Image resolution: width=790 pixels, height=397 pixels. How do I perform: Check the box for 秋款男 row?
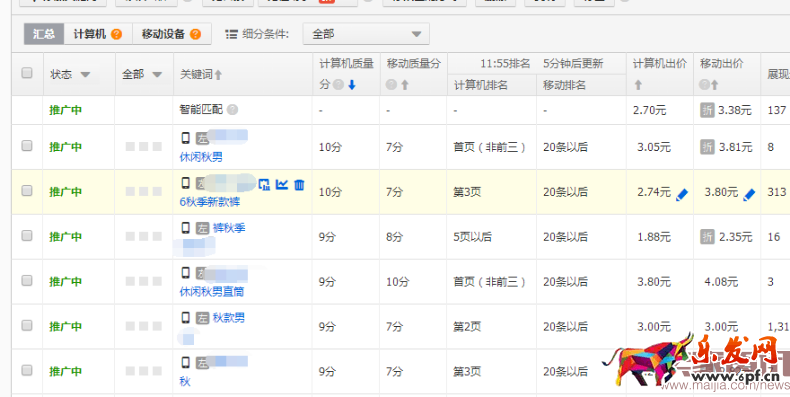click(x=27, y=325)
